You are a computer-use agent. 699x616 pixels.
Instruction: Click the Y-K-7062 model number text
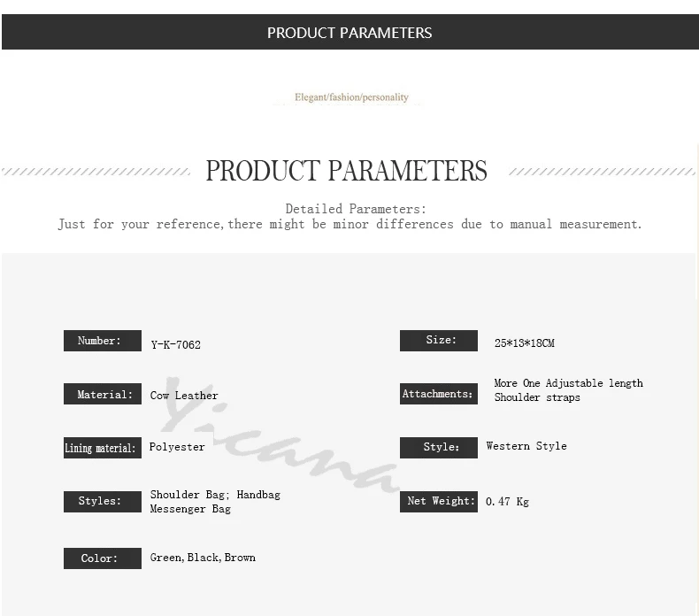click(176, 345)
